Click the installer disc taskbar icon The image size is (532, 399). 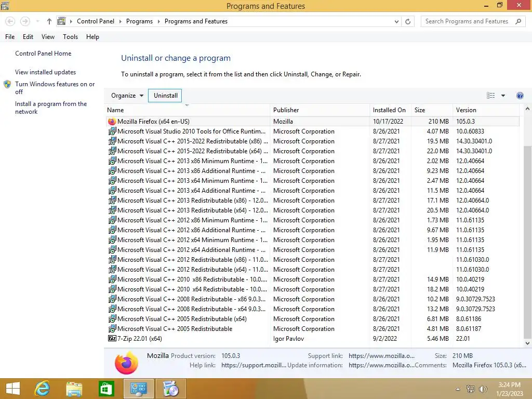pos(170,389)
